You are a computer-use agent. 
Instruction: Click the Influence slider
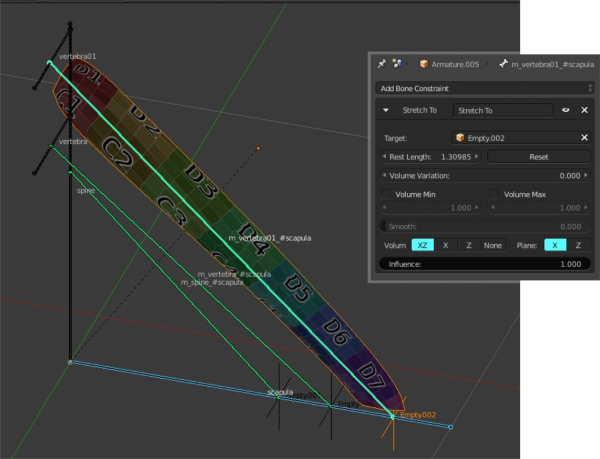click(484, 264)
